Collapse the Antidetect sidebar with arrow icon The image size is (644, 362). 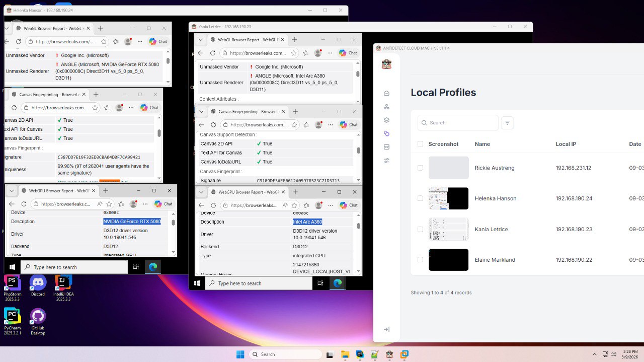coord(386,329)
